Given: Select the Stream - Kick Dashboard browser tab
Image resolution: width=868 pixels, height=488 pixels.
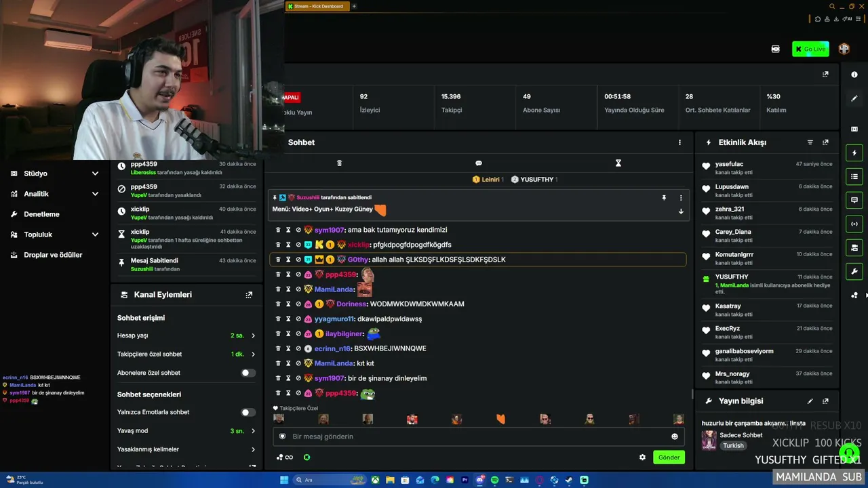Looking at the screenshot, I should tap(317, 6).
